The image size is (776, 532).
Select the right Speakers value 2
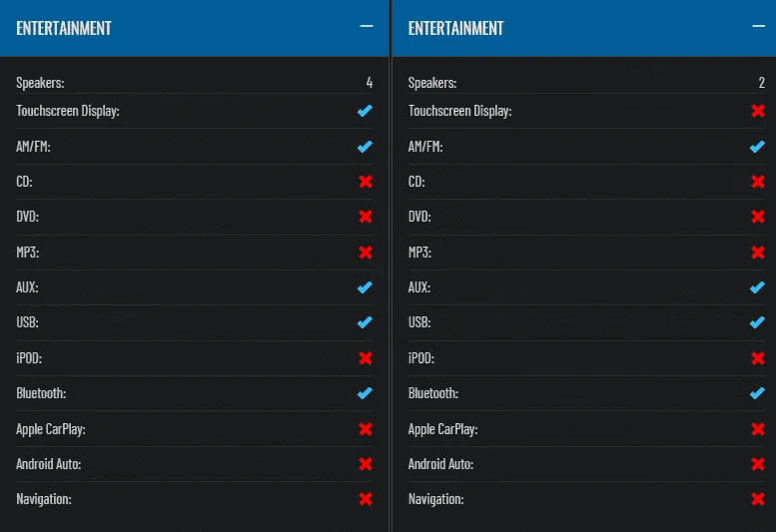pyautogui.click(x=762, y=83)
